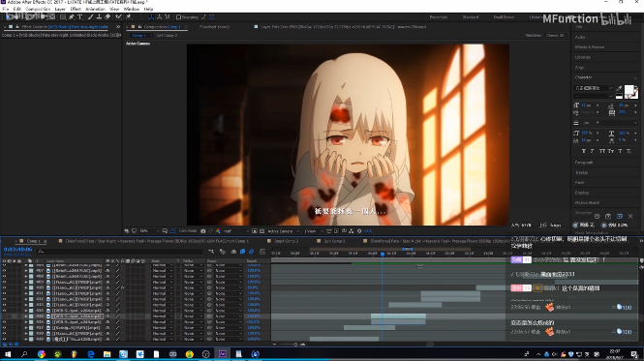
Task: Open Parent dropdown of selected layer
Action: click(229, 316)
